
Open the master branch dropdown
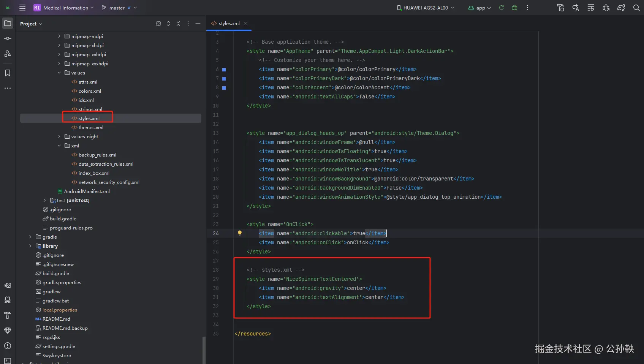(119, 8)
